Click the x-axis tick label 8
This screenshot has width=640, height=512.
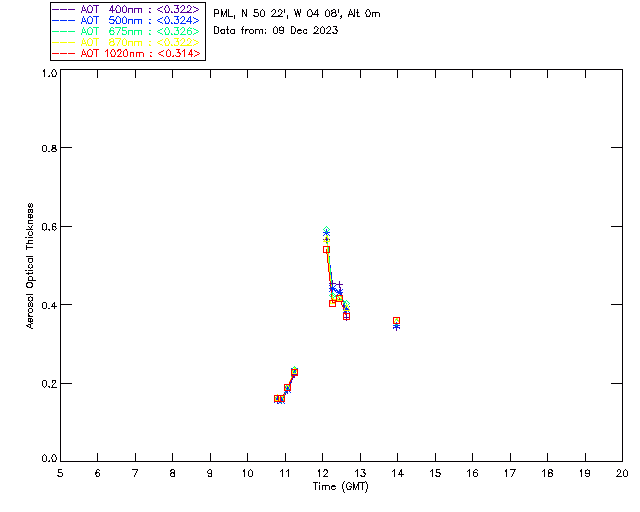[173, 474]
